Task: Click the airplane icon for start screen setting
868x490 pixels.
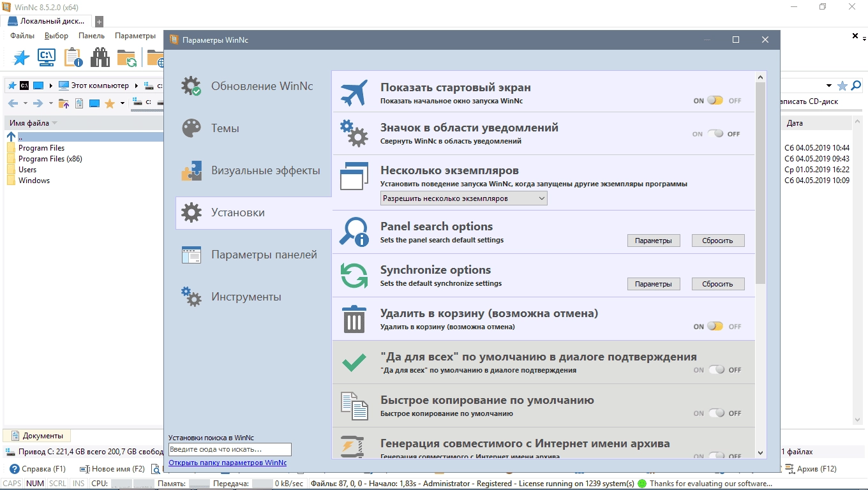Action: coord(354,93)
